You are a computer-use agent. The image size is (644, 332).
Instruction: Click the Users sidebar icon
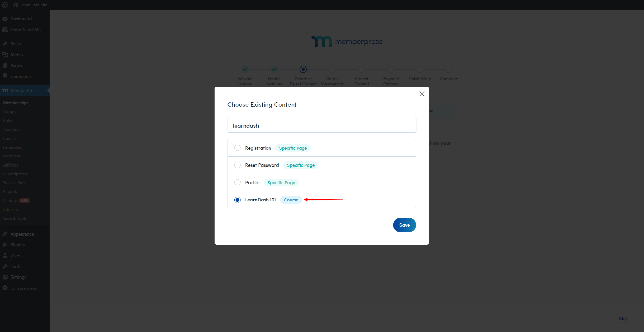point(5,255)
